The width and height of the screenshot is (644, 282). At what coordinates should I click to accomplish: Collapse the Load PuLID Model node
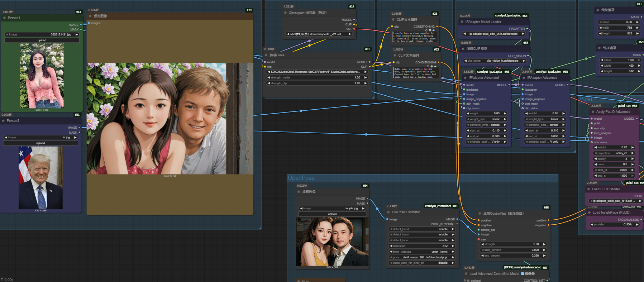click(588, 189)
